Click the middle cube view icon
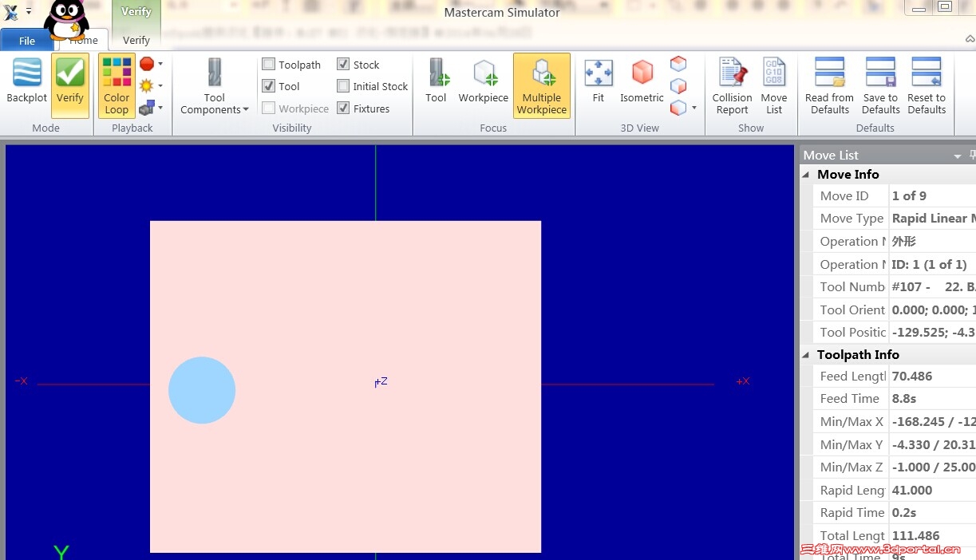976x560 pixels. 678,85
